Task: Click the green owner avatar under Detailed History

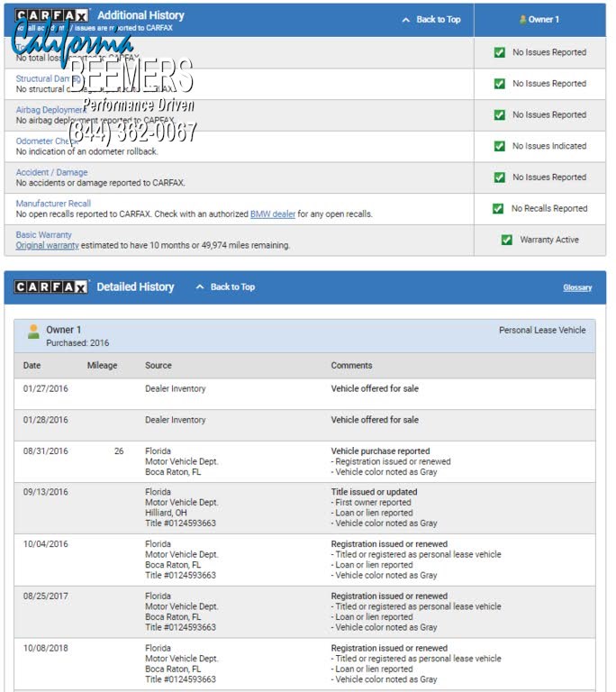Action: click(x=33, y=332)
